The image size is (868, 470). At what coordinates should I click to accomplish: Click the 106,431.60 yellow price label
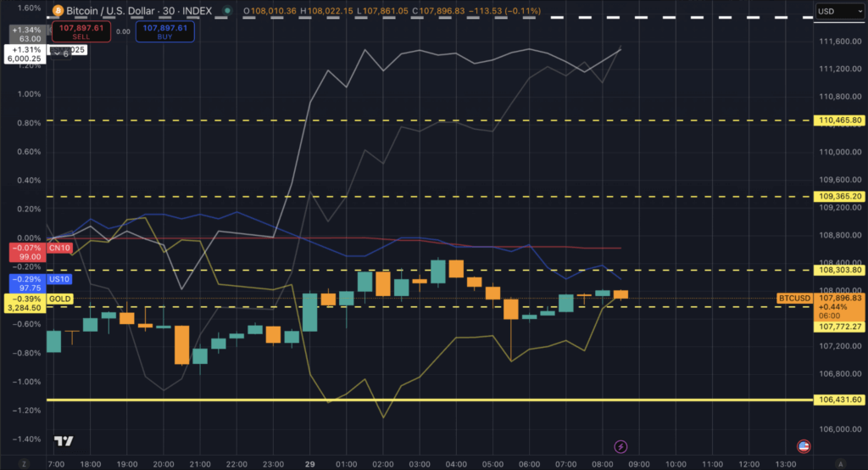pos(840,399)
